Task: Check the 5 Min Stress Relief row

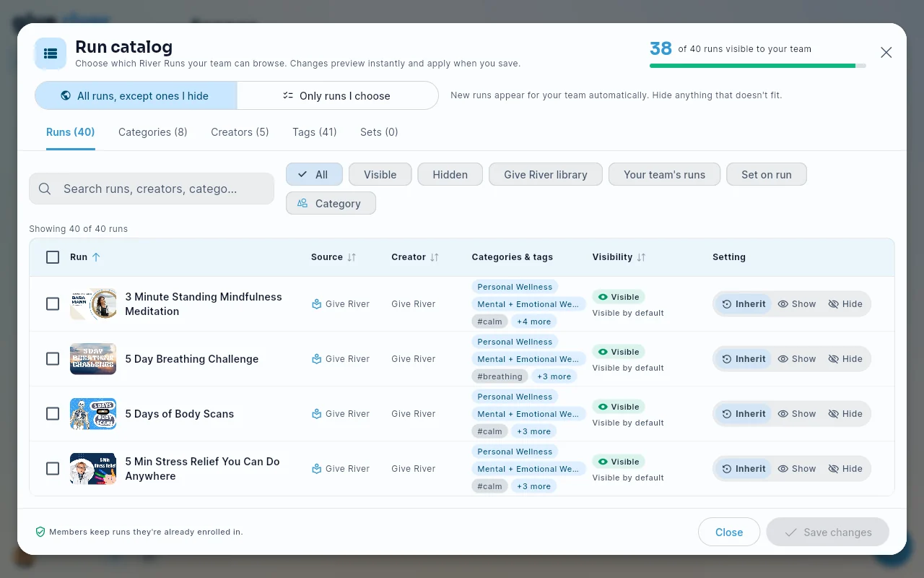Action: click(53, 469)
